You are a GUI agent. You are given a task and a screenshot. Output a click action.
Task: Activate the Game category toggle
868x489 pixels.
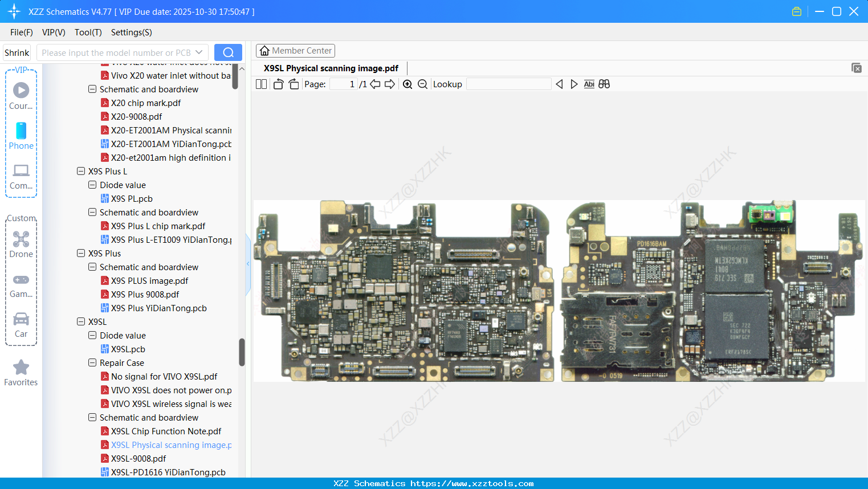(21, 280)
